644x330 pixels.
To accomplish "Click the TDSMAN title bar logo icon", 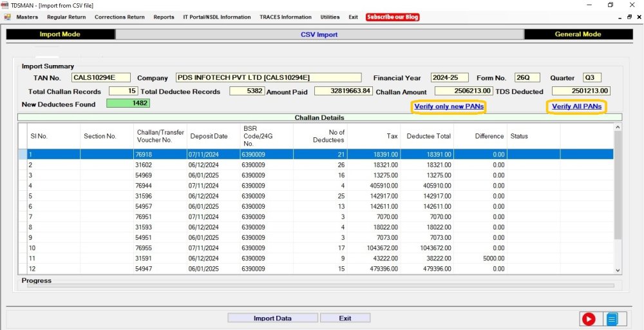I will 5,5.
